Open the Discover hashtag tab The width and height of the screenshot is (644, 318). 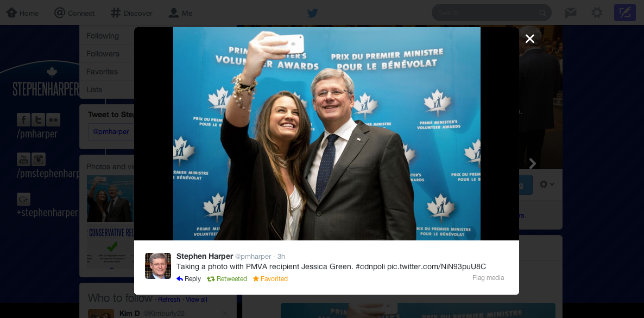(131, 13)
